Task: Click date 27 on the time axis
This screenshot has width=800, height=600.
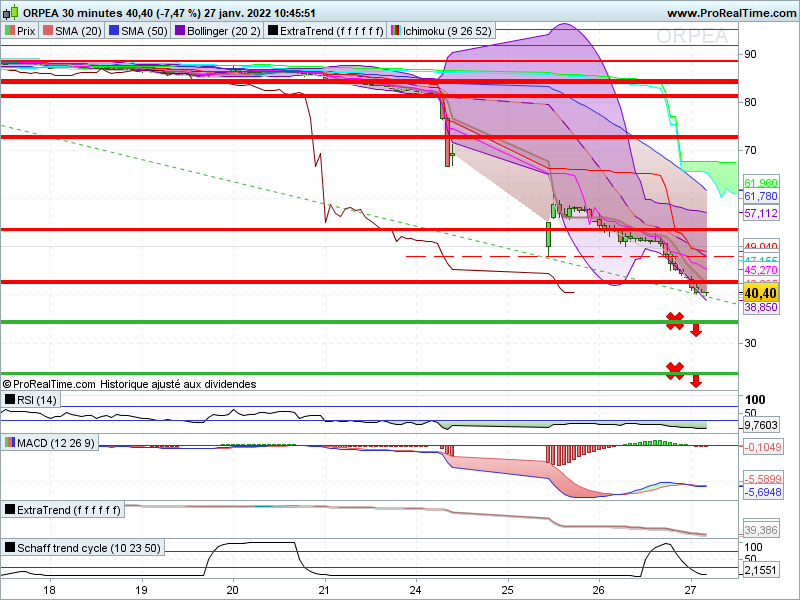Action: coord(690,590)
